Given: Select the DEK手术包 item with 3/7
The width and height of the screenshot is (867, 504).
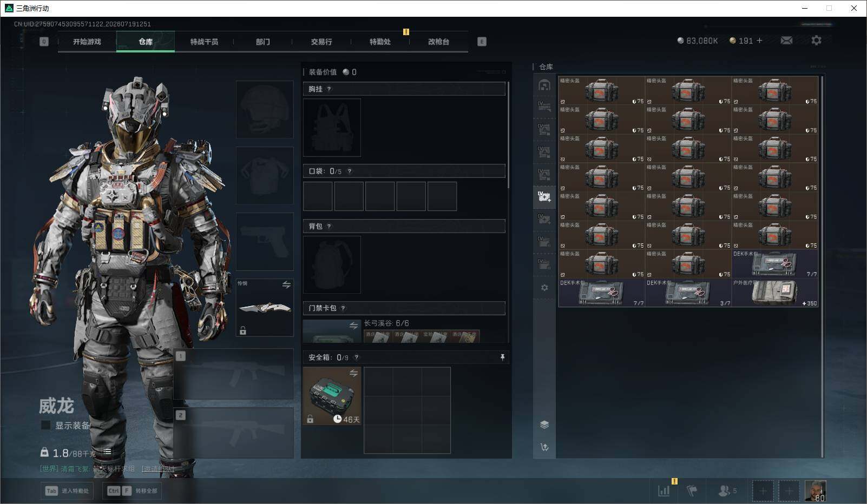Looking at the screenshot, I should pos(688,293).
